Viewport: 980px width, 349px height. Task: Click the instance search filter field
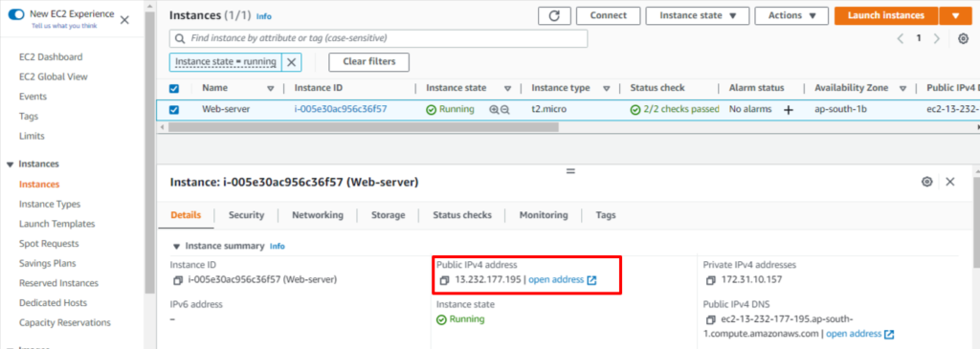(378, 38)
